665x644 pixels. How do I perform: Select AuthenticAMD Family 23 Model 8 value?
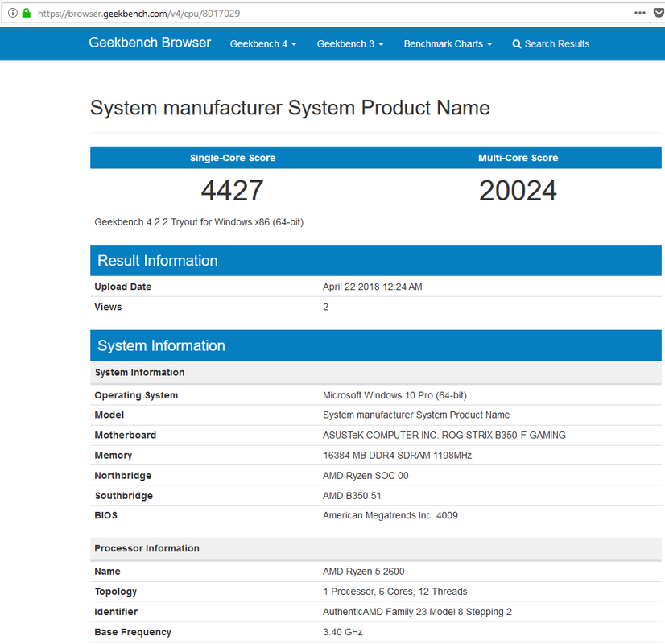click(x=417, y=612)
